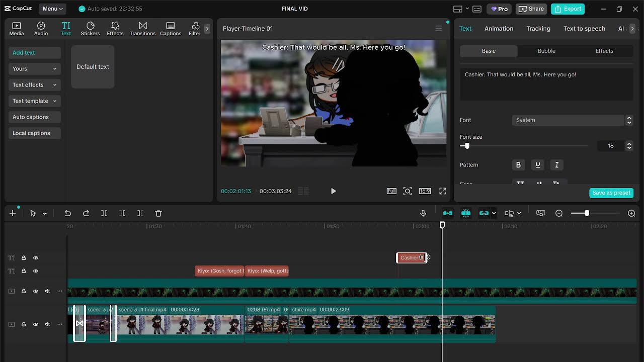Open the layout dropdown arrow in title bar
The height and width of the screenshot is (362, 644).
click(467, 9)
